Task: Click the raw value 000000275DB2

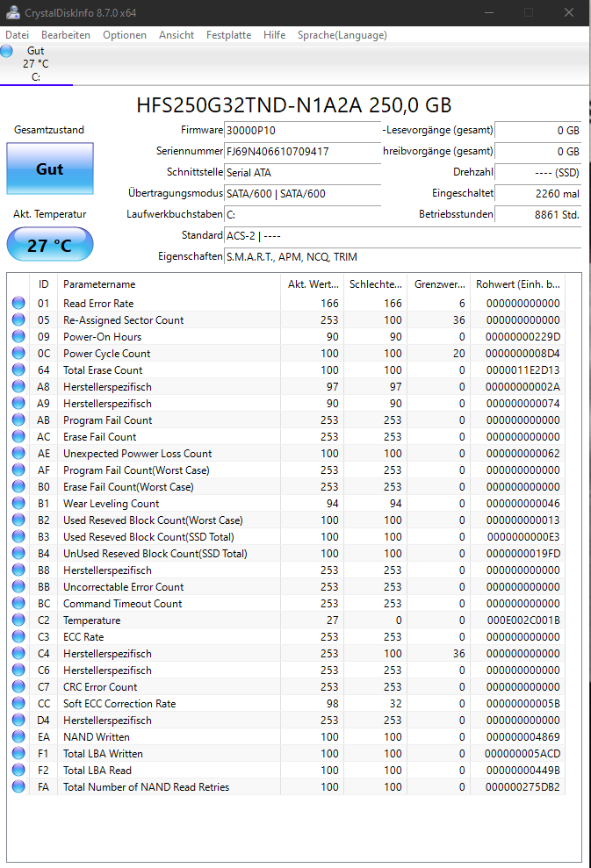Action: point(523,786)
